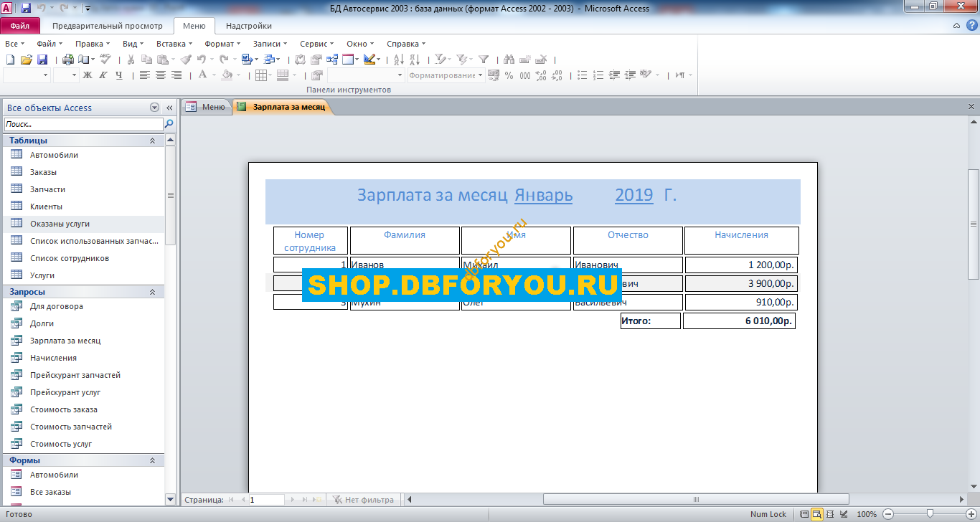Click the New document toolbar icon
The height and width of the screenshot is (522, 980).
[x=10, y=60]
